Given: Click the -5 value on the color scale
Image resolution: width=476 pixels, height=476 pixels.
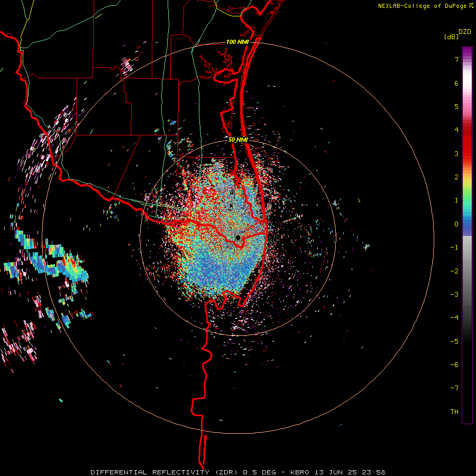Looking at the screenshot, I should point(454,342).
